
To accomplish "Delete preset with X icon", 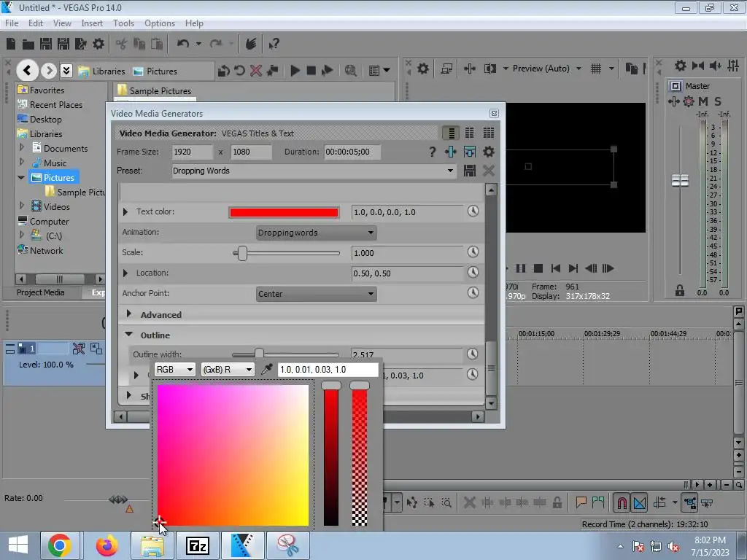I will pyautogui.click(x=488, y=171).
